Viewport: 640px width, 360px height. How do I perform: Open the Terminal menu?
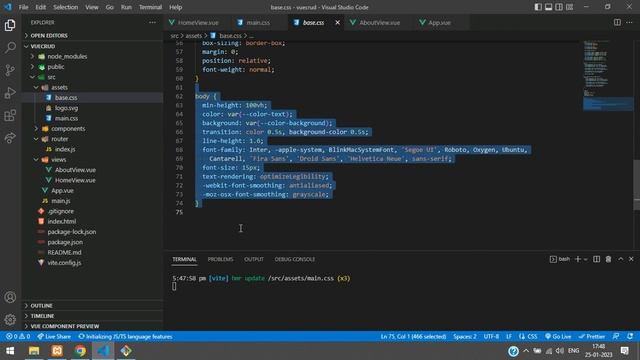tap(150, 7)
